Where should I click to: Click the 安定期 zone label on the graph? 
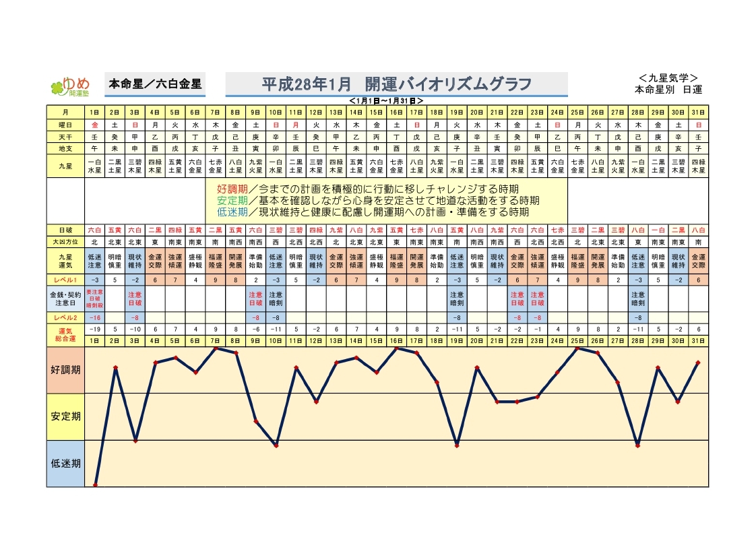tap(65, 416)
